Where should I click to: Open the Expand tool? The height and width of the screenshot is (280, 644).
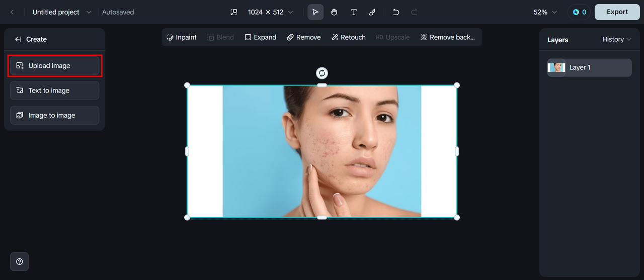[x=261, y=37]
